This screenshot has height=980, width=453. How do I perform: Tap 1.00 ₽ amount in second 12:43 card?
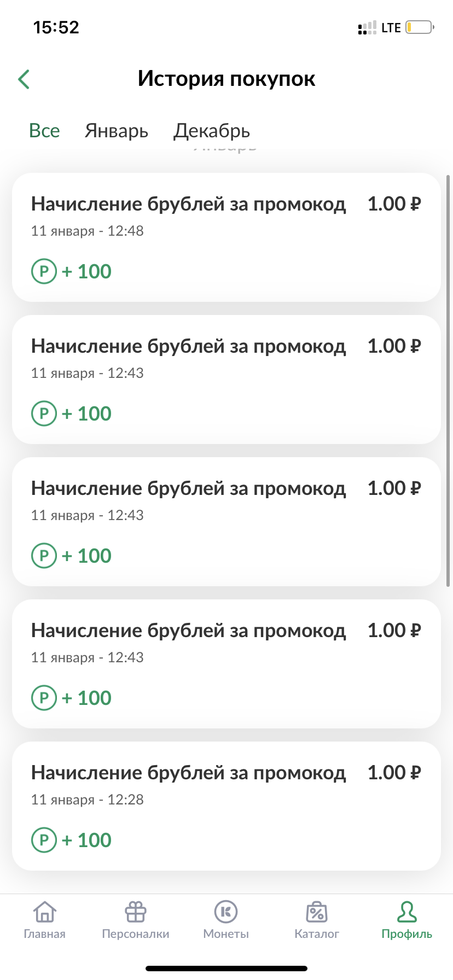click(394, 488)
